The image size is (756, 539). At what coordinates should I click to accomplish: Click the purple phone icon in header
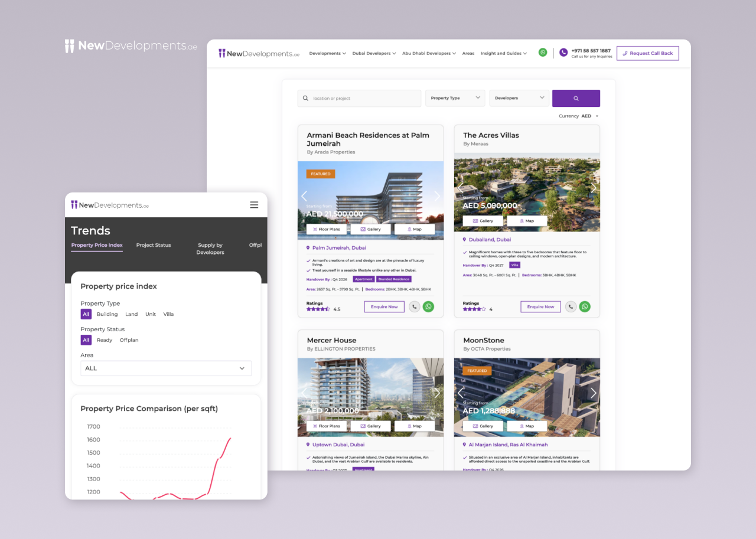[563, 53]
